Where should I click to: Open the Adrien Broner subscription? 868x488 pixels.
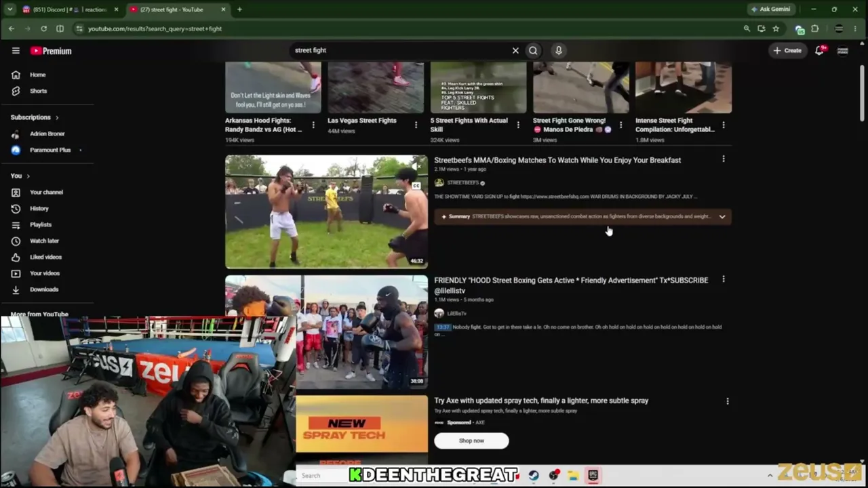point(47,134)
